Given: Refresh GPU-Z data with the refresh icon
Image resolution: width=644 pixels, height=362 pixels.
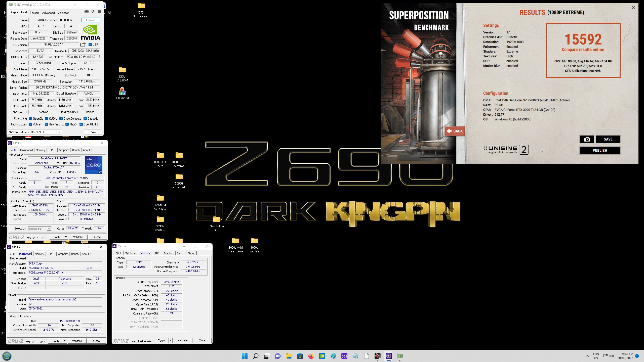Looking at the screenshot, I should point(93,12).
